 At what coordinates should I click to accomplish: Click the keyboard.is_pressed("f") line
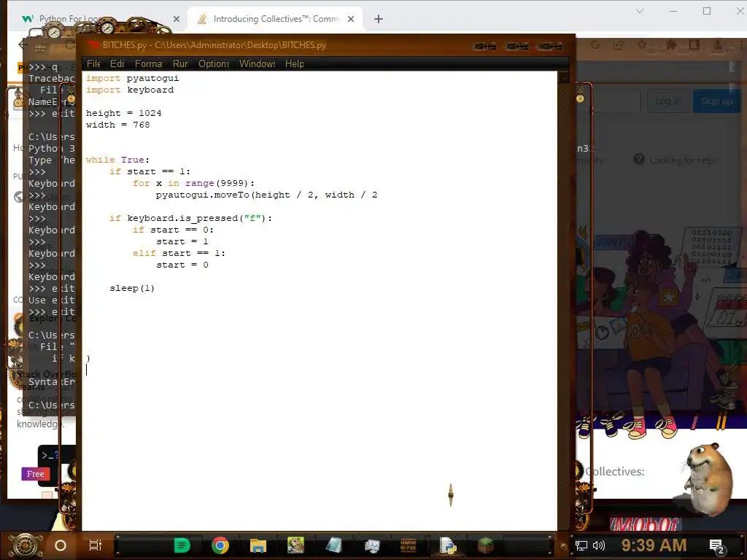[190, 218]
